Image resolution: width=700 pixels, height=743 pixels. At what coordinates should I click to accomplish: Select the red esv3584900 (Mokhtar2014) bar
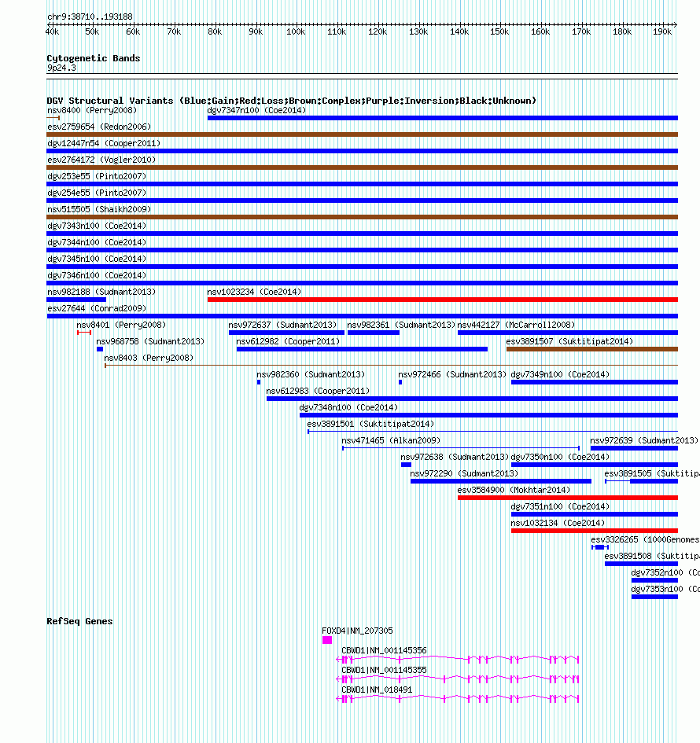568,498
